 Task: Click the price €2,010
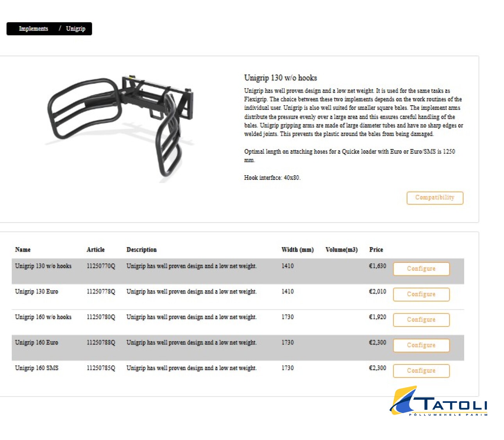(x=377, y=291)
